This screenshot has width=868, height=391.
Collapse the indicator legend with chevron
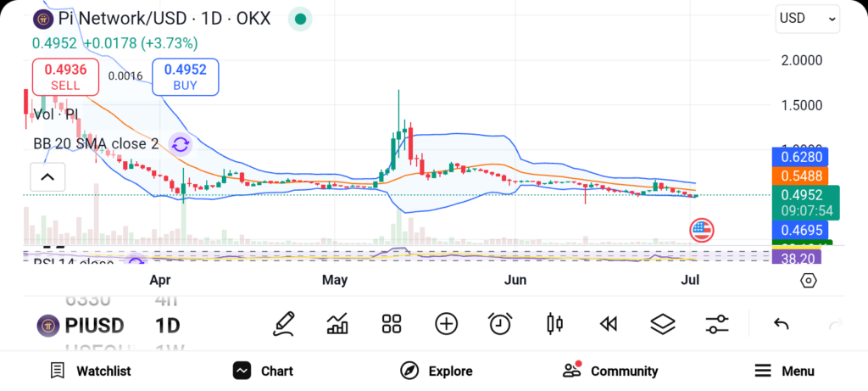click(x=47, y=177)
